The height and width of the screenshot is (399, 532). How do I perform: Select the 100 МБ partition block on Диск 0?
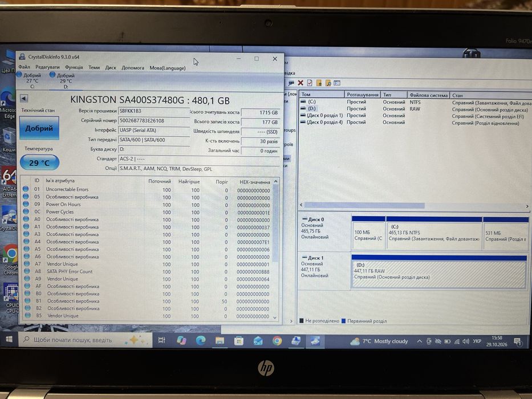click(x=368, y=233)
